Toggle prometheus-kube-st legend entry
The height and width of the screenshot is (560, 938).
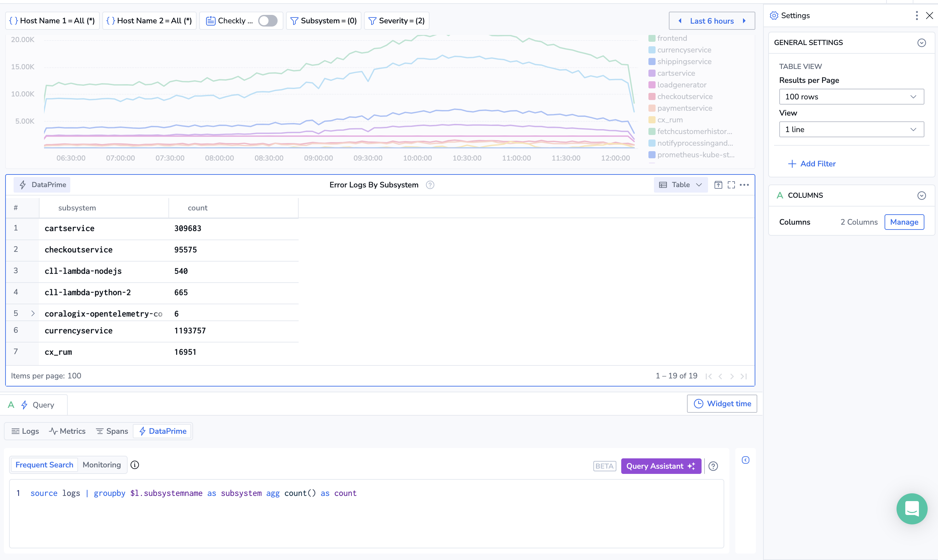692,155
